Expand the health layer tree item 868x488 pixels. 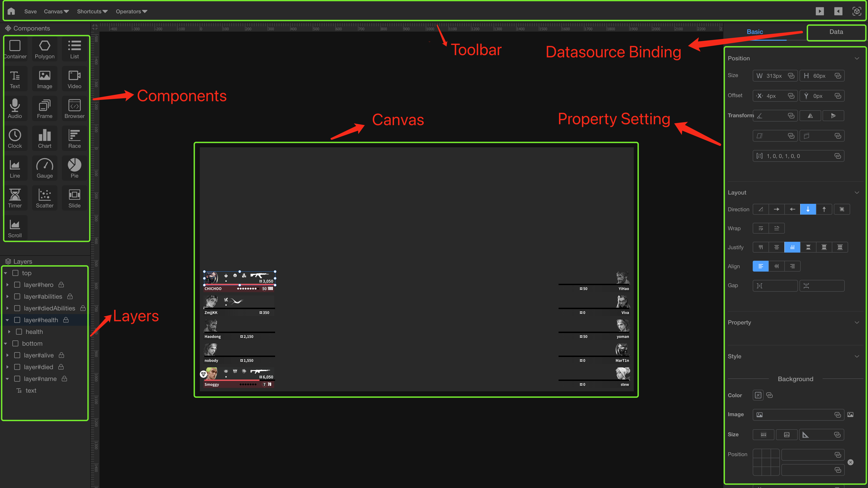[x=9, y=332]
